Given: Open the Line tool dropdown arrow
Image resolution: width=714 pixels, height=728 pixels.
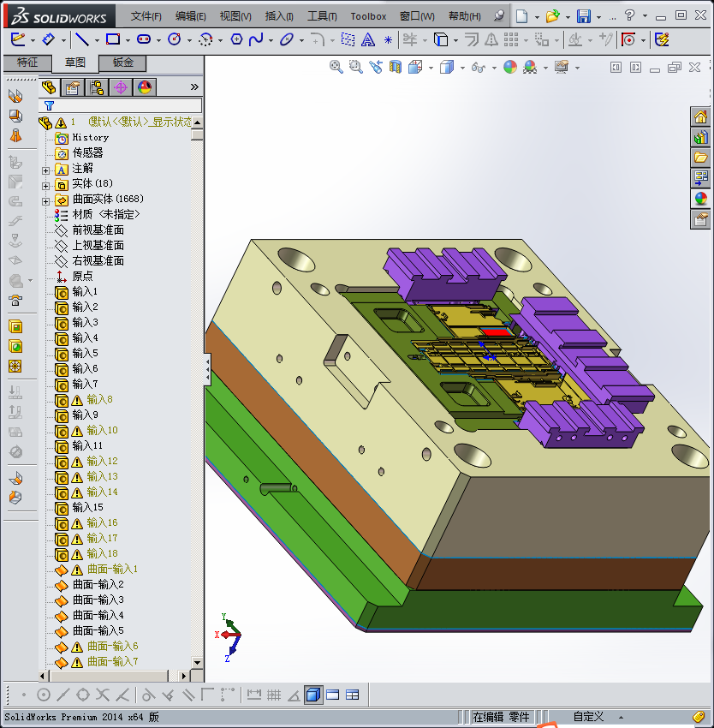Looking at the screenshot, I should tap(97, 40).
